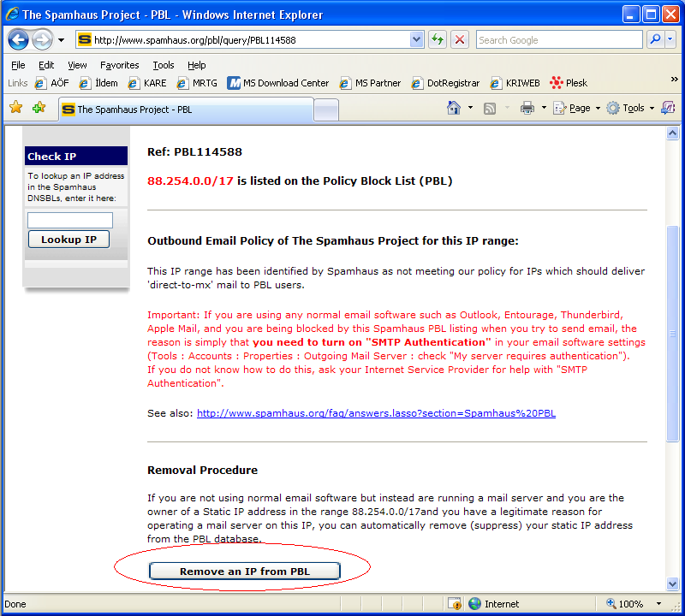Click the vertical scrollbar thumb
The height and width of the screenshot is (616, 685).
[x=672, y=334]
